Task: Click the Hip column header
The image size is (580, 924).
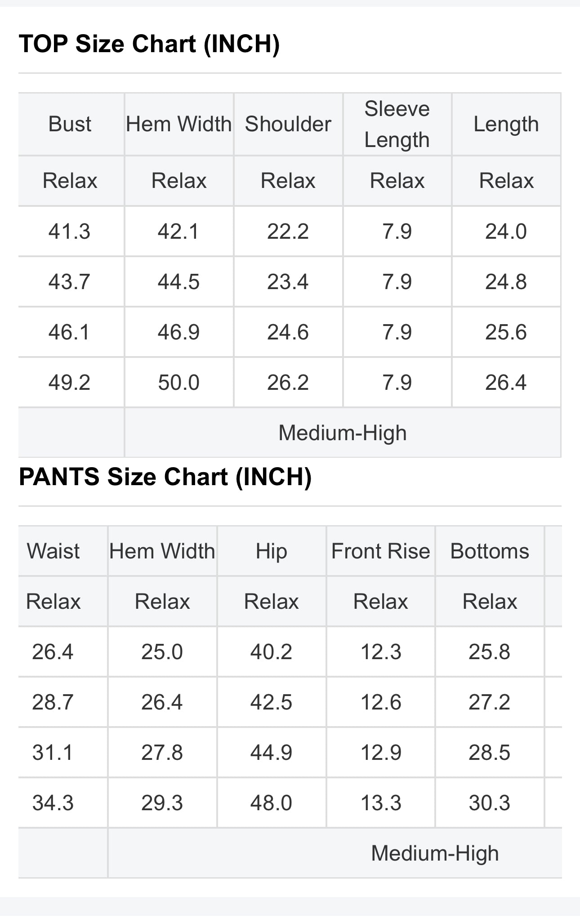Action: [271, 551]
